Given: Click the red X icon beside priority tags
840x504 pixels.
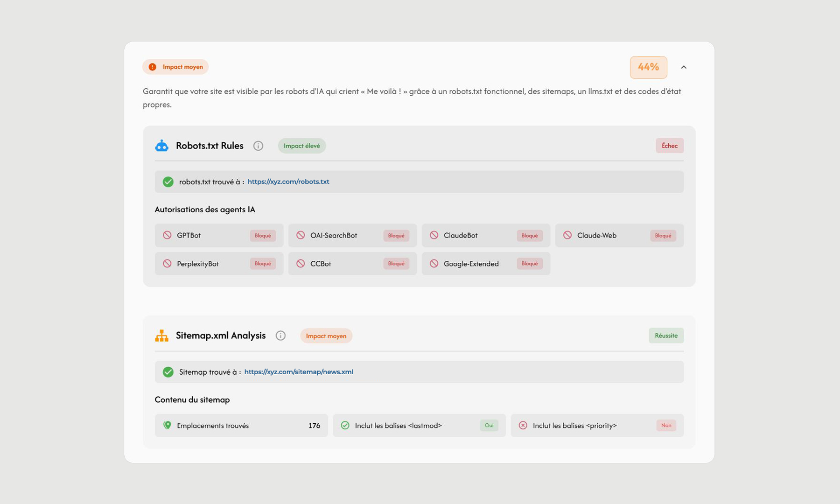Looking at the screenshot, I should (x=523, y=425).
